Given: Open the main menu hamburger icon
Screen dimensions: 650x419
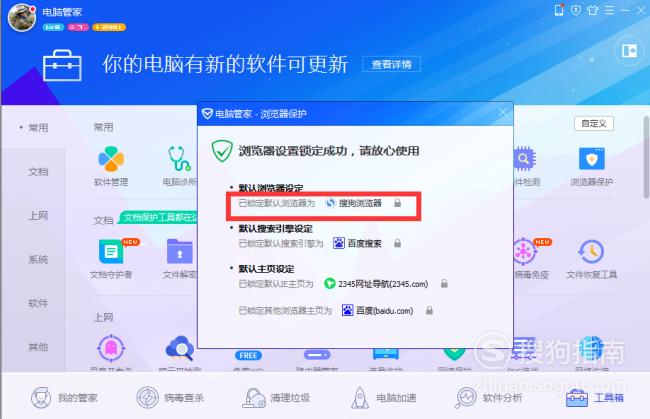Looking at the screenshot, I should (x=609, y=10).
